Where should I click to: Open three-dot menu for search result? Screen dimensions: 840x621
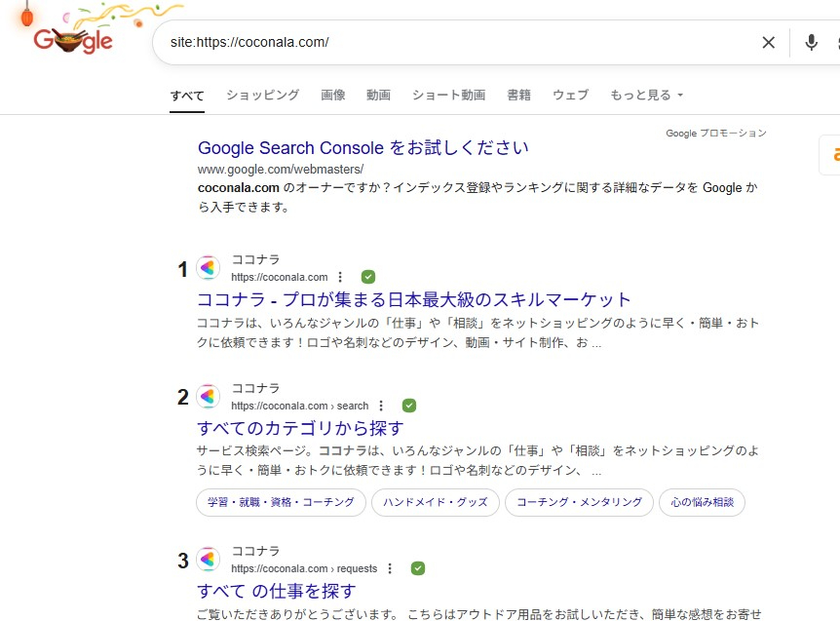coord(381,406)
